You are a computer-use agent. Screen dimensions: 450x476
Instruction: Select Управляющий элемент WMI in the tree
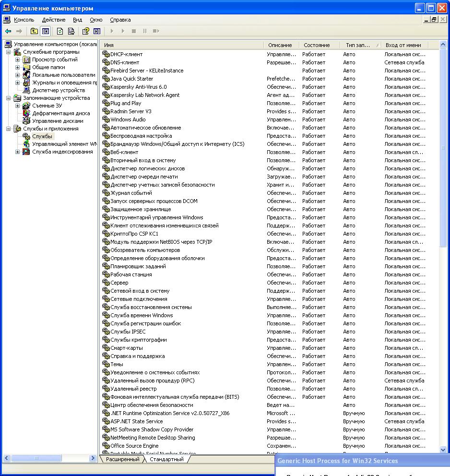pos(64,144)
